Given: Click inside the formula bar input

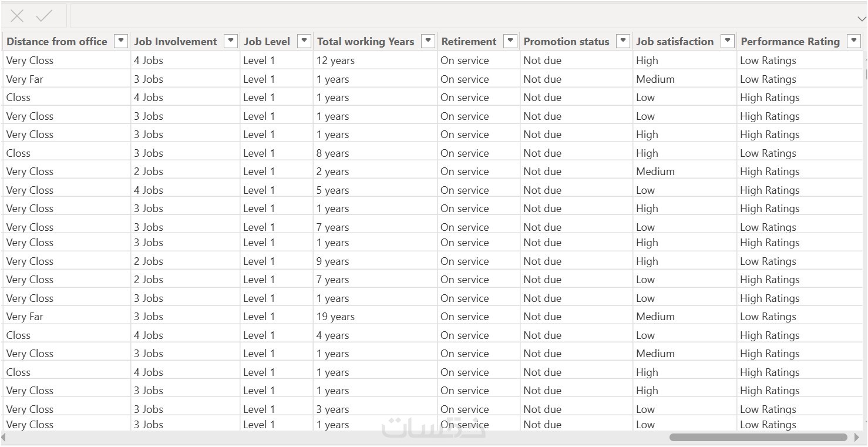Looking at the screenshot, I should [x=458, y=16].
